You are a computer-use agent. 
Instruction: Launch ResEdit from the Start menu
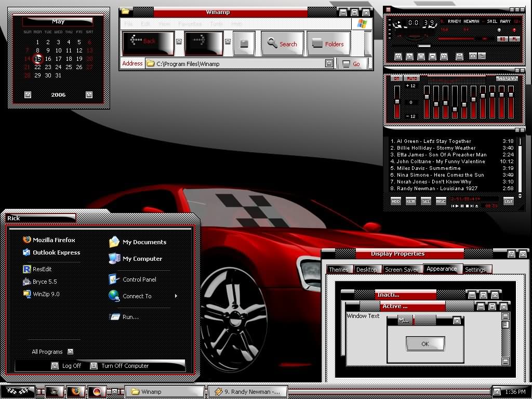pyautogui.click(x=37, y=269)
